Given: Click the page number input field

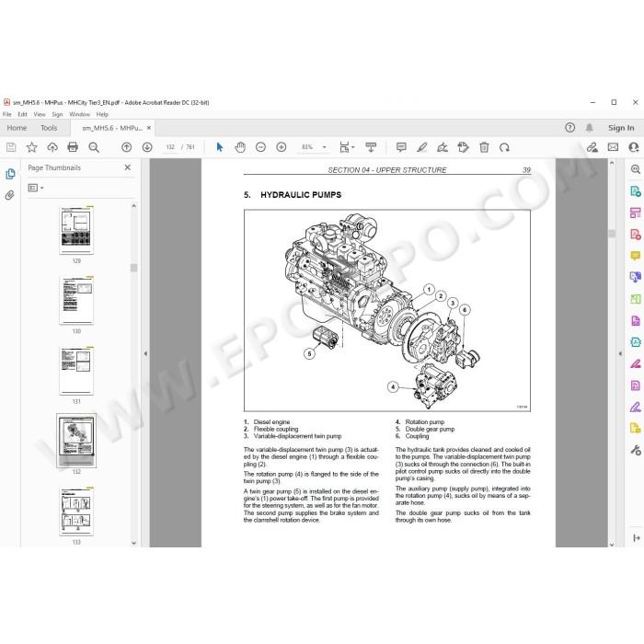Looking at the screenshot, I should pyautogui.click(x=170, y=147).
